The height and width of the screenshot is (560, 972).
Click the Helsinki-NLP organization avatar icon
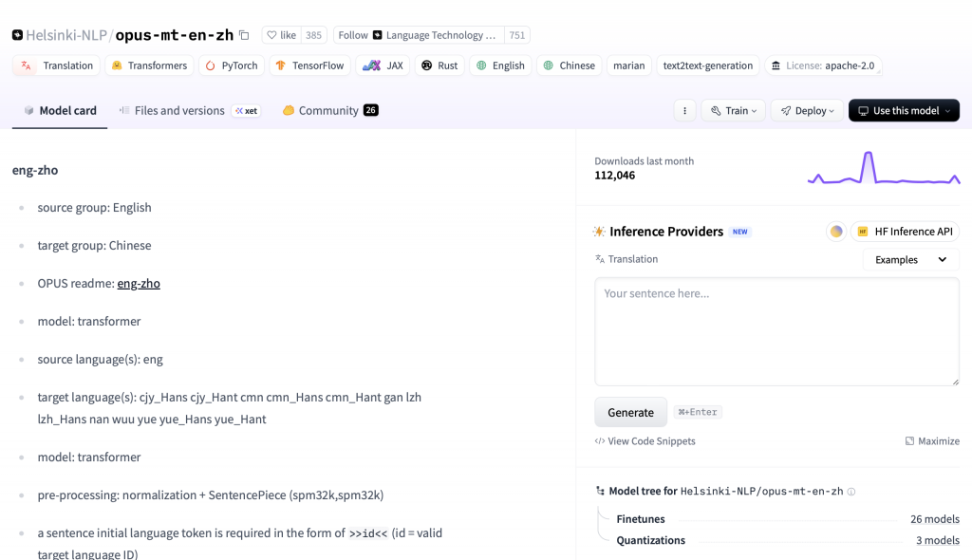pyautogui.click(x=17, y=35)
